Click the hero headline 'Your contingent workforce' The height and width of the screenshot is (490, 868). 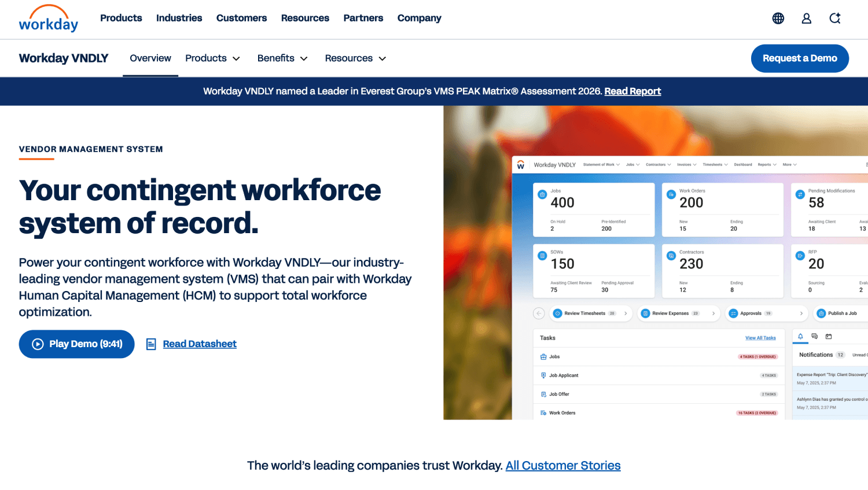point(200,190)
